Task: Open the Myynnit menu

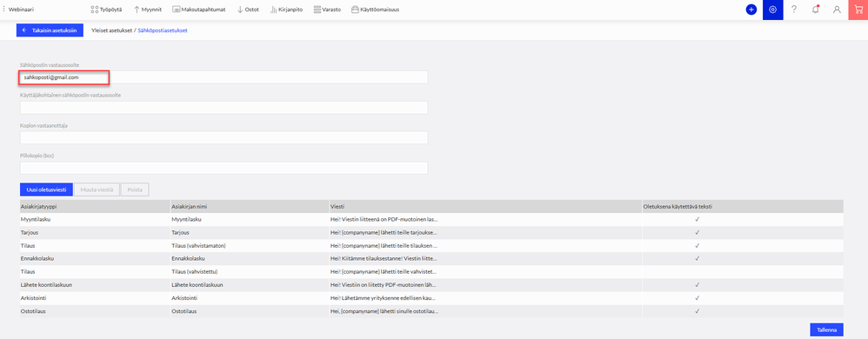Action: pyautogui.click(x=147, y=10)
